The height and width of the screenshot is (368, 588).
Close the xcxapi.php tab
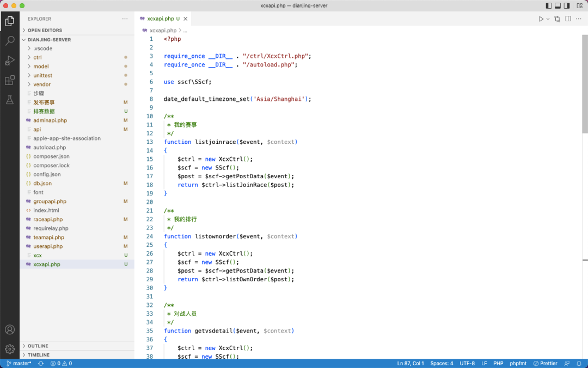[185, 19]
